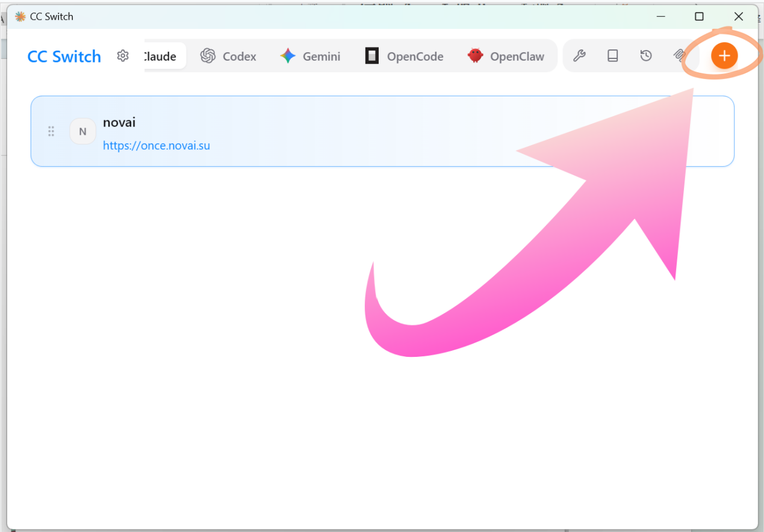Click the history clock icon
This screenshot has width=764, height=532.
pos(645,56)
